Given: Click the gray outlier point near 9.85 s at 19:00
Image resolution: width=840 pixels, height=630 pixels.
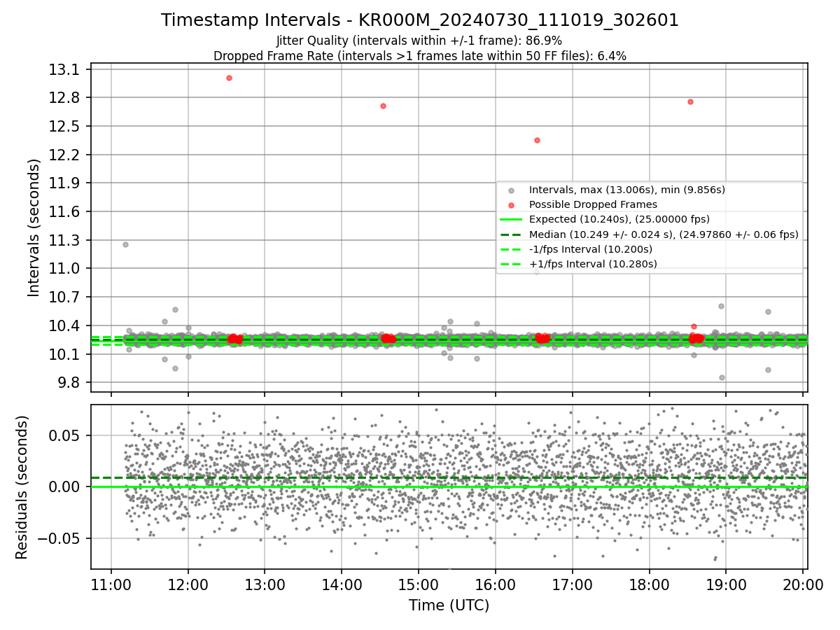Looking at the screenshot, I should pos(722,377).
